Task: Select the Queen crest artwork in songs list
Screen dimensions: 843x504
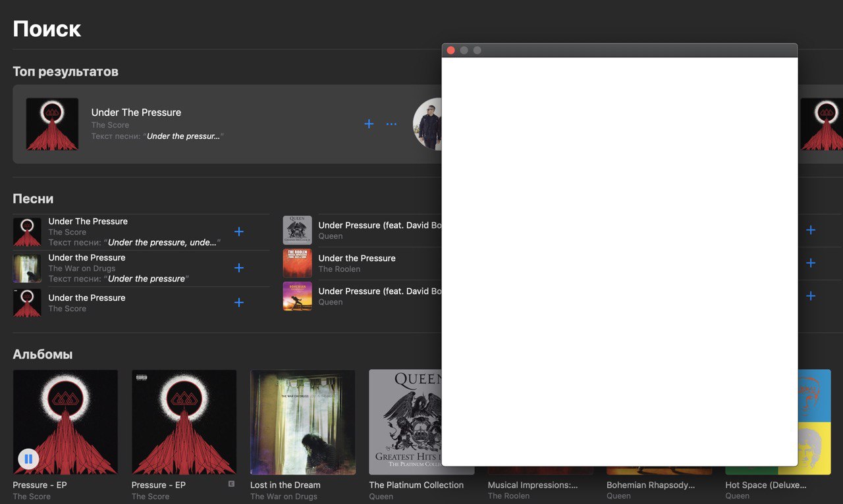Action: point(298,230)
